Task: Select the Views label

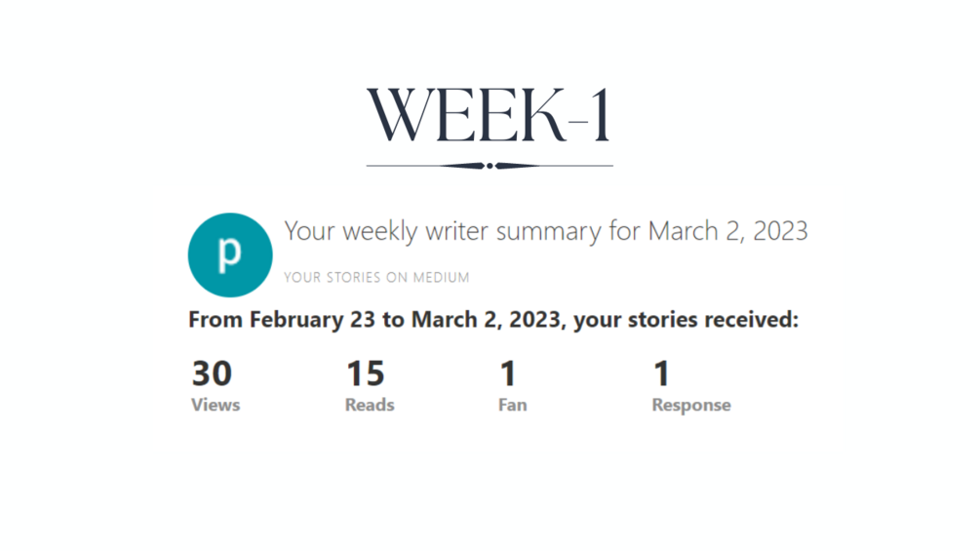Action: pos(216,405)
